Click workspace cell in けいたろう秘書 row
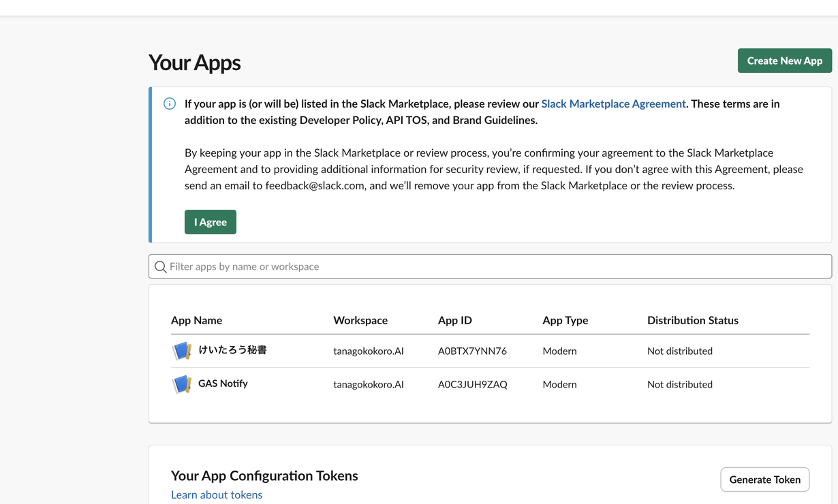The height and width of the screenshot is (504, 838). pyautogui.click(x=369, y=351)
